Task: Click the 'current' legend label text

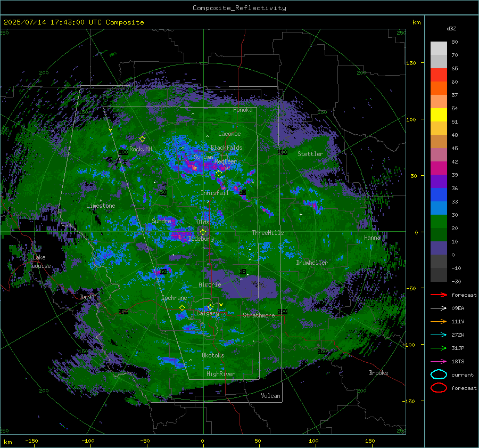Action: [x=463, y=374]
